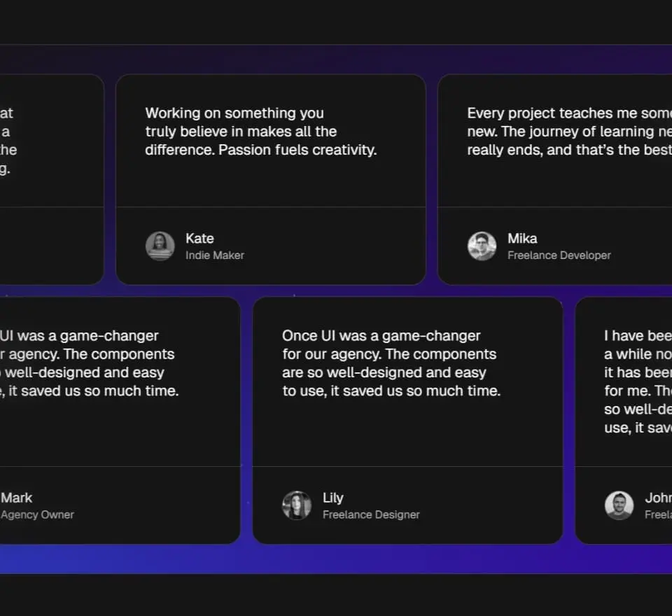Click the cut-off role label under John
The height and width of the screenshot is (616, 672).
point(658,514)
